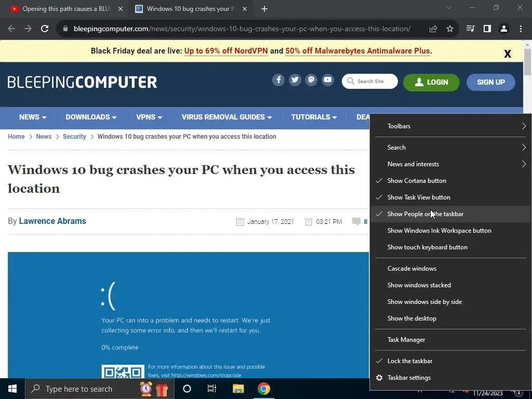The image size is (532, 399).
Task: Toggle Chrome side panel icon
Action: (487, 29)
